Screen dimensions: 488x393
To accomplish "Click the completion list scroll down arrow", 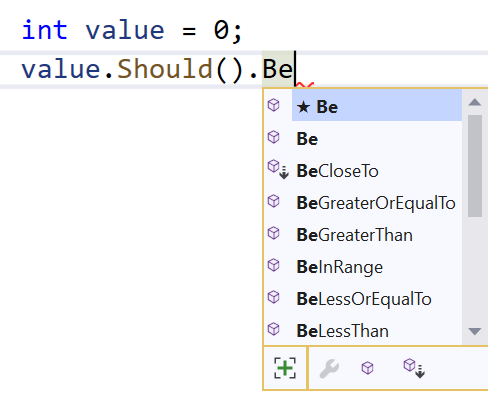I will [475, 331].
